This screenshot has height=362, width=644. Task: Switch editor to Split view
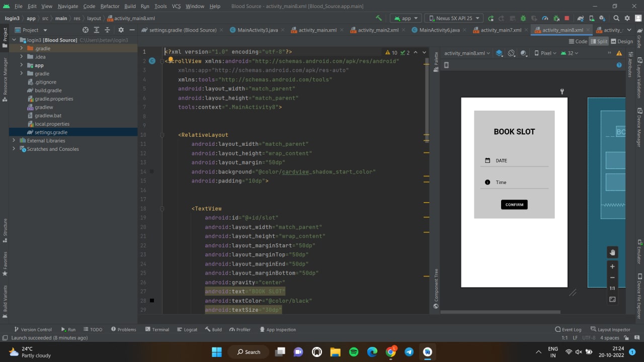599,41
